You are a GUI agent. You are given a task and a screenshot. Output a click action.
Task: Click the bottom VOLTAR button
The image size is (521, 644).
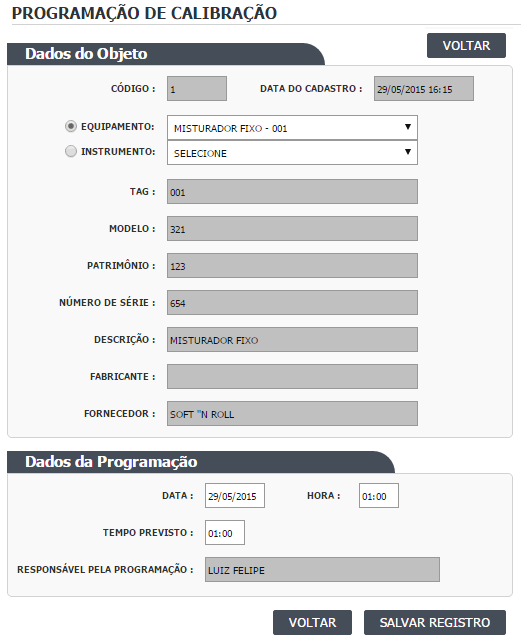tap(312, 623)
